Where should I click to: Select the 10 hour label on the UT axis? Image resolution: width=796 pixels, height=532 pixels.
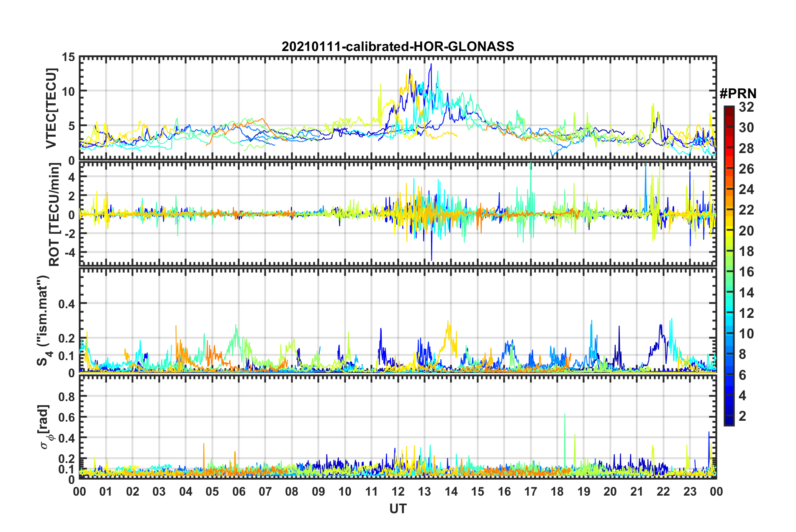345,491
